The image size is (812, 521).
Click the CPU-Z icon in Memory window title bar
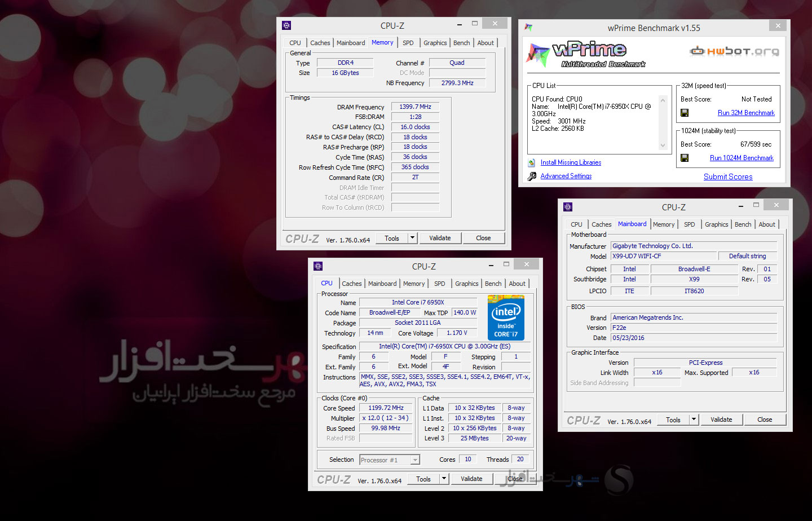tap(286, 25)
